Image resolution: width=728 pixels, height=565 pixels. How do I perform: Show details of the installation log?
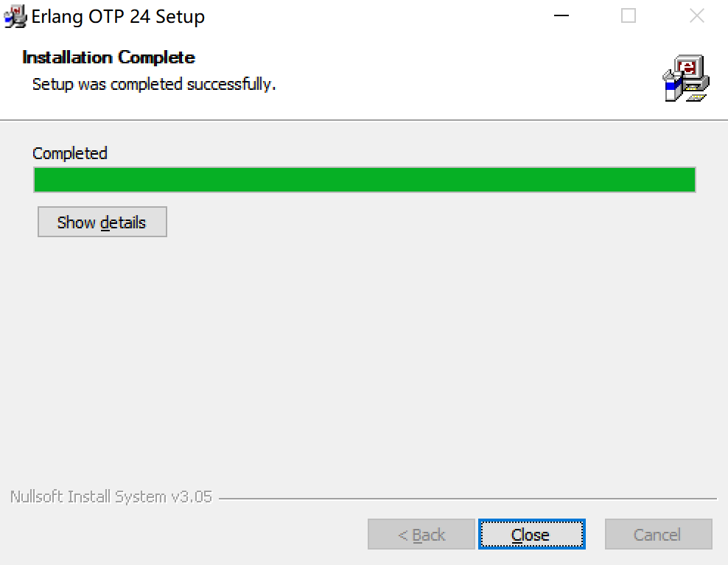(x=102, y=222)
